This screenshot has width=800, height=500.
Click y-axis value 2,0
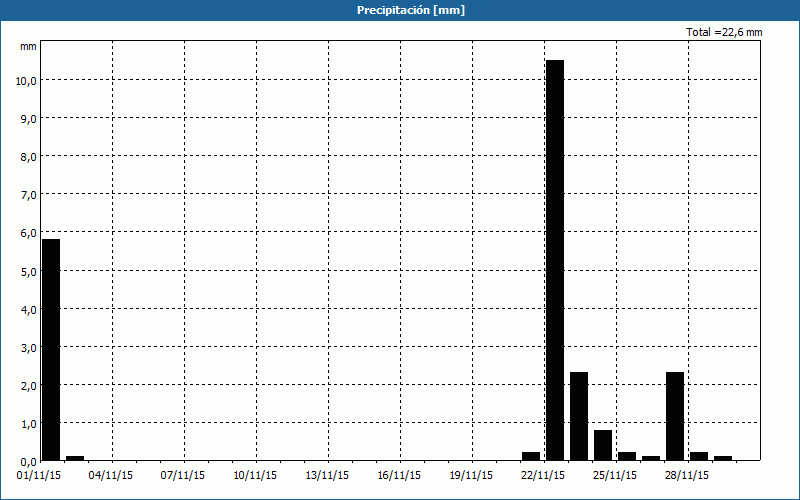click(29, 386)
